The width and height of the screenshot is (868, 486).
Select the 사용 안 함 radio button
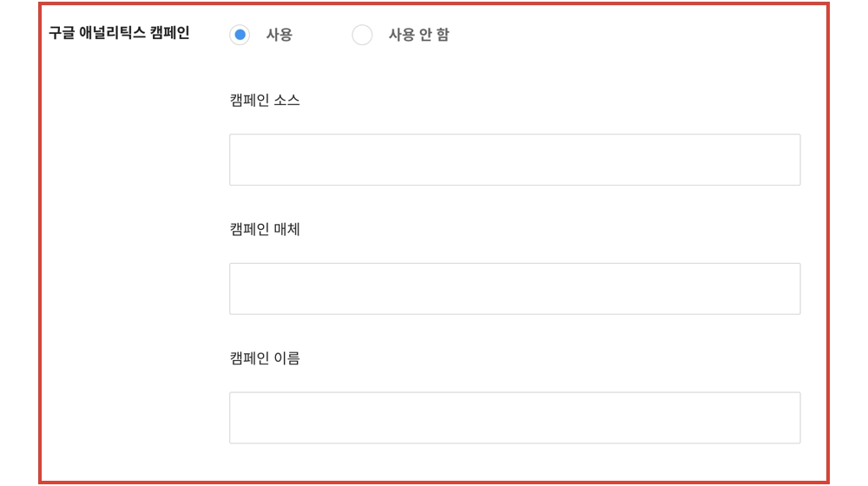pos(362,35)
